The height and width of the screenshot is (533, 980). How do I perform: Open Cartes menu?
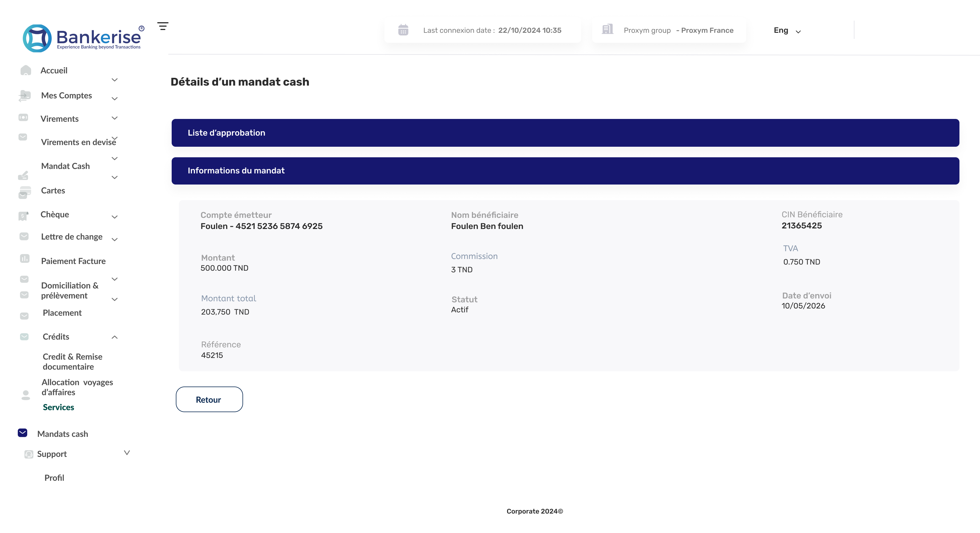coord(53,190)
